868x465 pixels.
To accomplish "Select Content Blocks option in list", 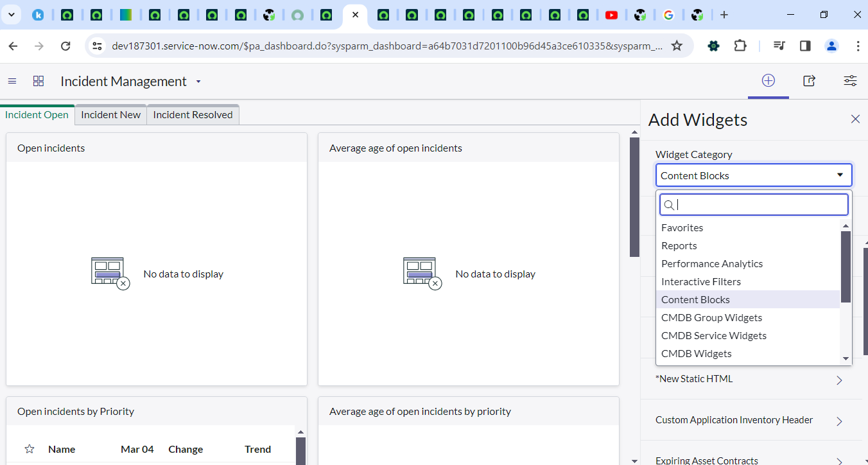I will click(x=748, y=299).
